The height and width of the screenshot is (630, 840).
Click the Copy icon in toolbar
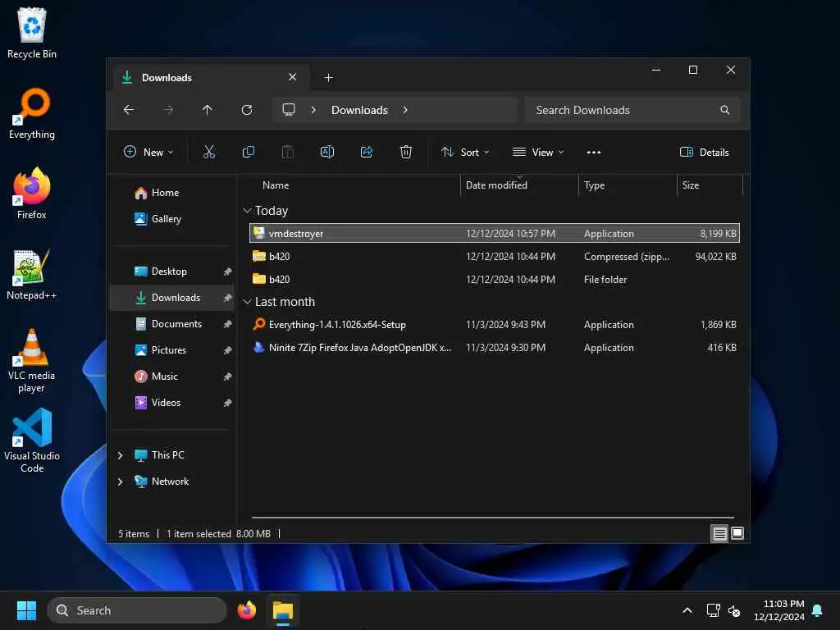click(249, 152)
